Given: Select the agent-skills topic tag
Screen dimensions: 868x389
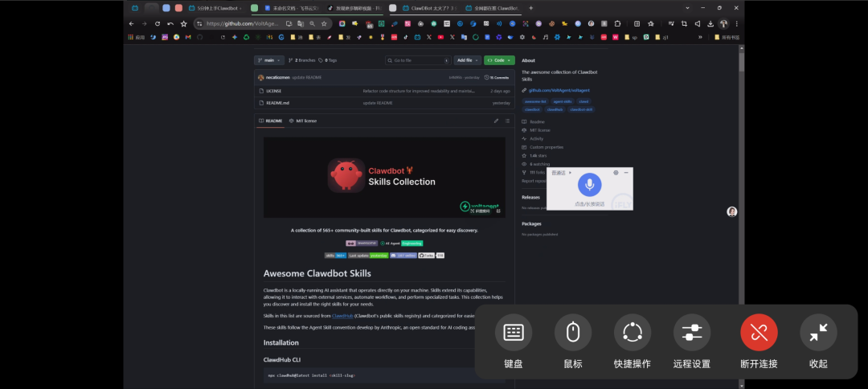Looking at the screenshot, I should coord(563,102).
